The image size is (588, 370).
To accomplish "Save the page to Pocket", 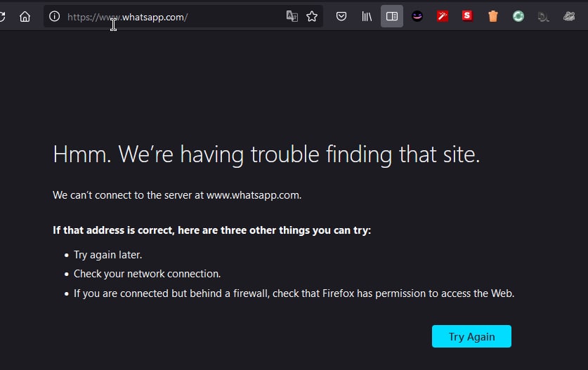I will [341, 16].
